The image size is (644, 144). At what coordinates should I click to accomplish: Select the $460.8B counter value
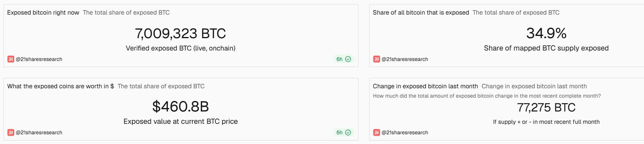180,107
